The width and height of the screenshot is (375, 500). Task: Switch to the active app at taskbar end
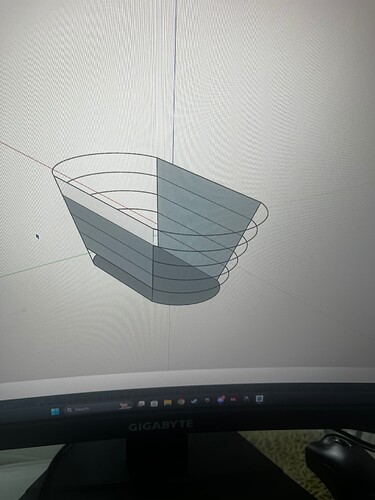pos(259,399)
